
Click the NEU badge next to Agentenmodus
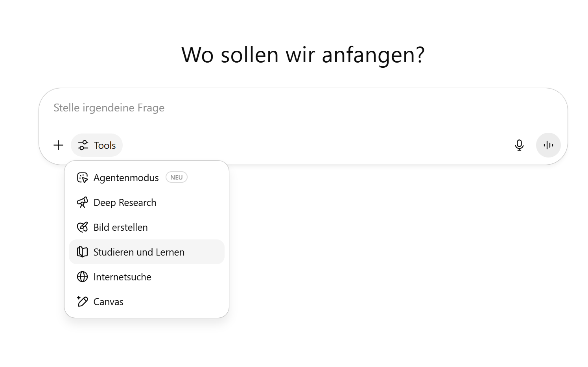[177, 178]
